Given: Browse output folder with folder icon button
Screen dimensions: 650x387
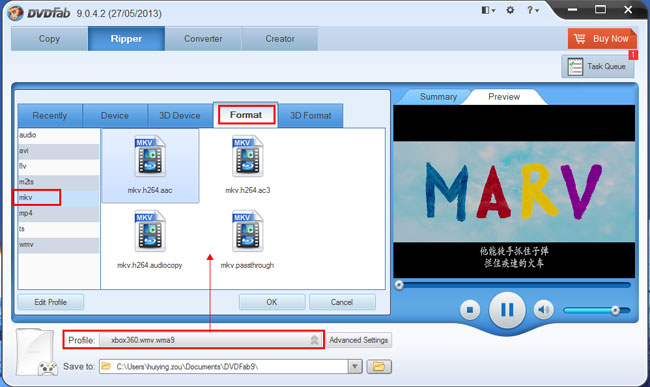Looking at the screenshot, I should [379, 366].
